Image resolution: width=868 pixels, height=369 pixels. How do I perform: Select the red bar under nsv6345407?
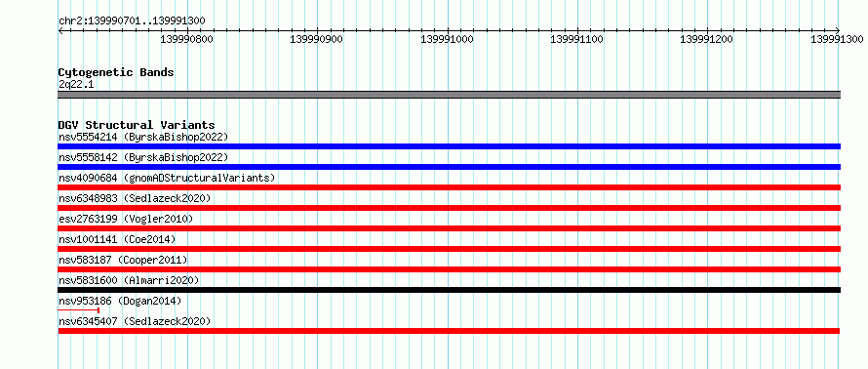[449, 331]
